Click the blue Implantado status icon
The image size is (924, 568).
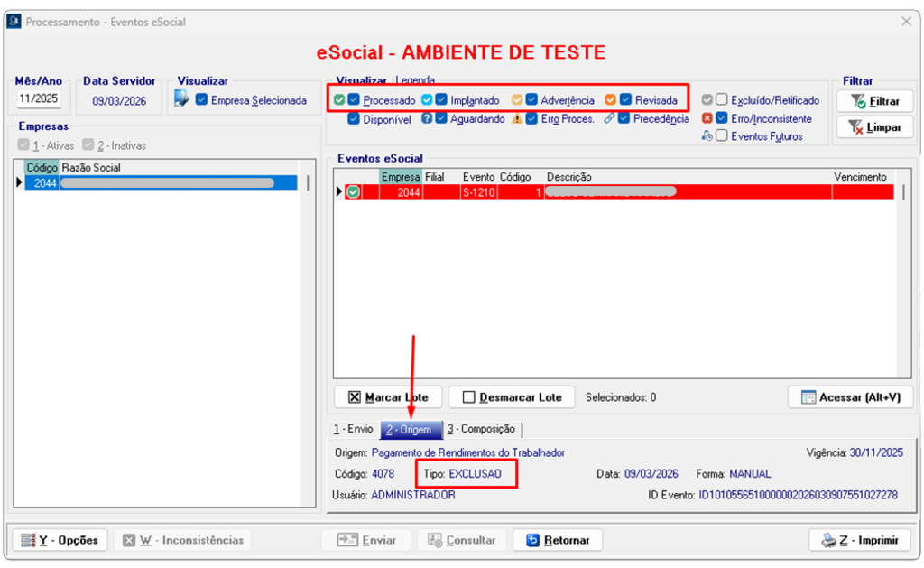click(x=427, y=100)
